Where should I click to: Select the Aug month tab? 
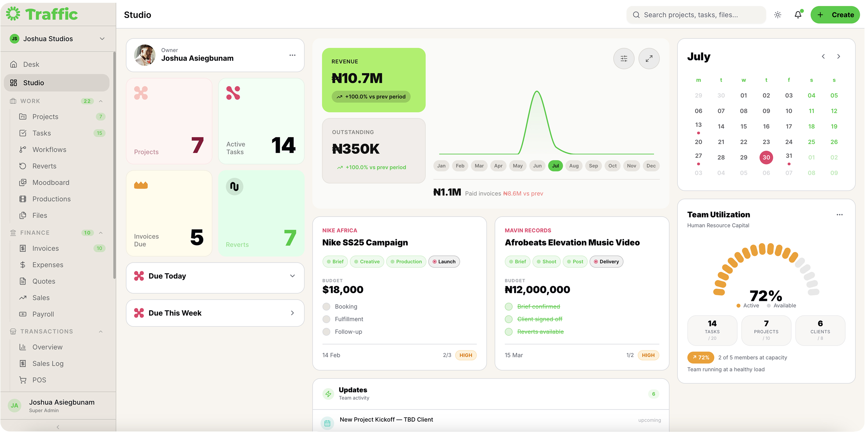click(573, 166)
